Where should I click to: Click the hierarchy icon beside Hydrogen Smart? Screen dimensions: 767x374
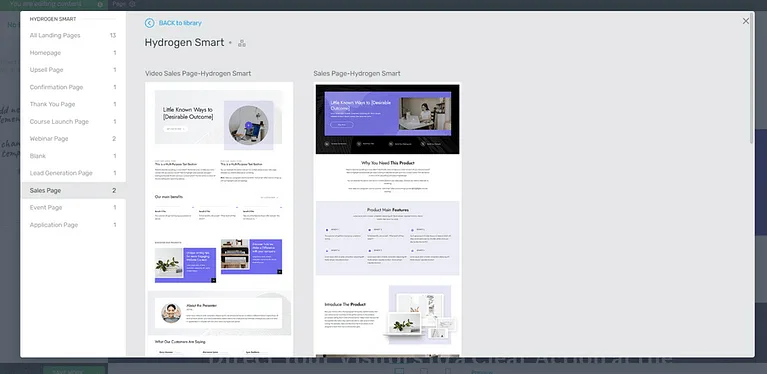242,43
